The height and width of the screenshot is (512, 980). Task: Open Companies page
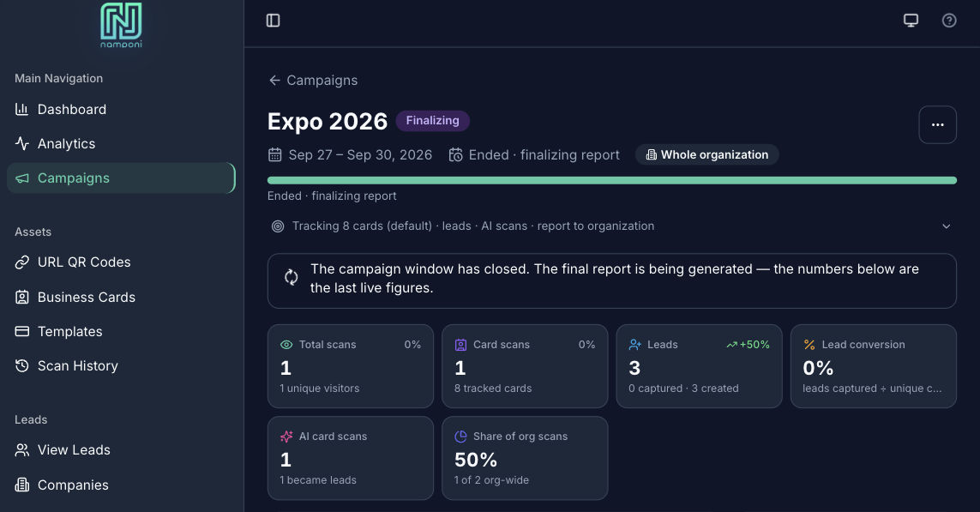[x=121, y=485]
